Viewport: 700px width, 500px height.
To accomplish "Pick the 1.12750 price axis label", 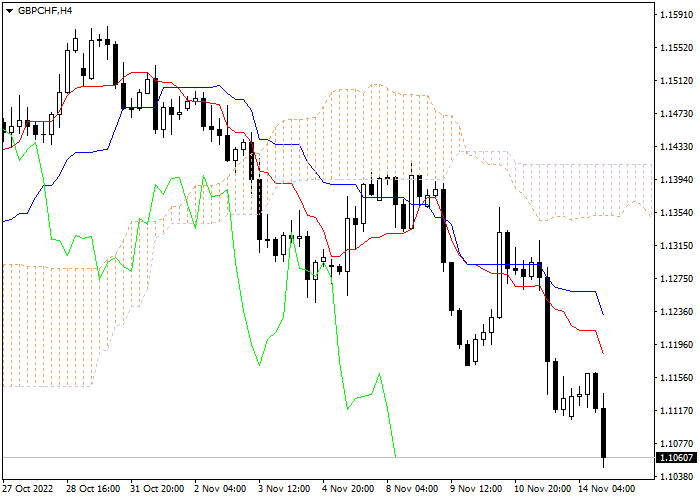I will click(x=676, y=279).
